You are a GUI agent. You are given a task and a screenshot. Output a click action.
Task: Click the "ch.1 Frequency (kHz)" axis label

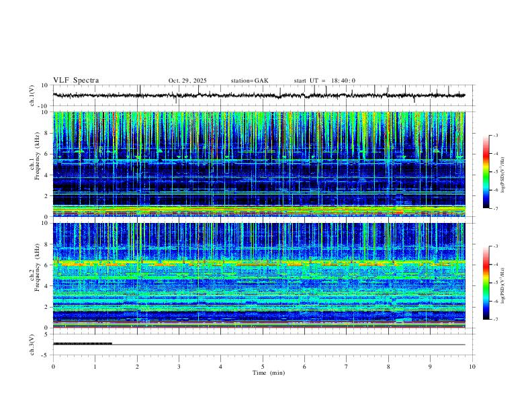click(x=35, y=154)
